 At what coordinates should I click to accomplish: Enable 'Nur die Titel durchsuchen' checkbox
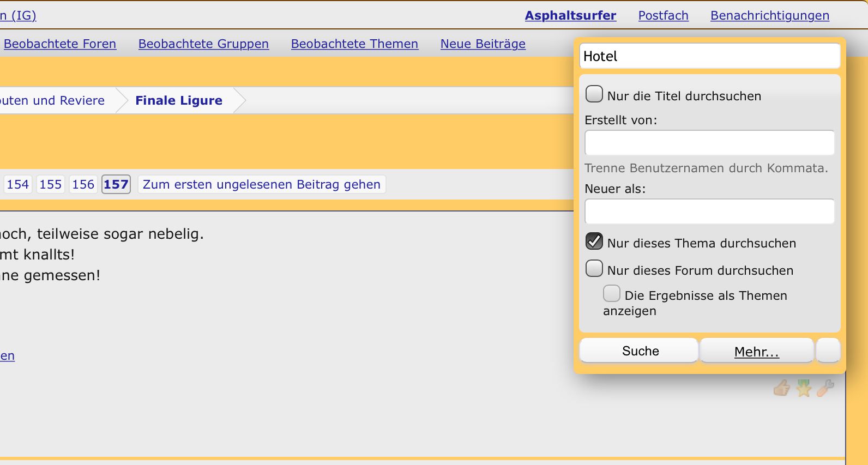[594, 94]
